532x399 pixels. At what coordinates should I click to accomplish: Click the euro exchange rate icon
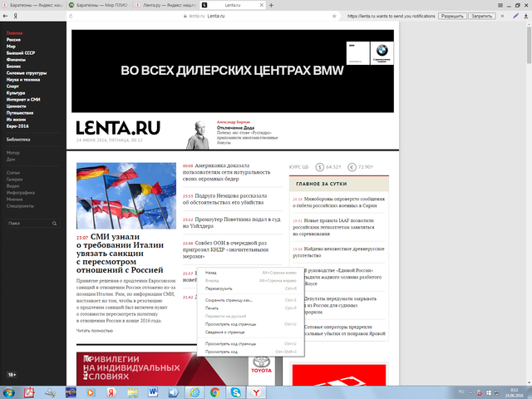point(352,167)
